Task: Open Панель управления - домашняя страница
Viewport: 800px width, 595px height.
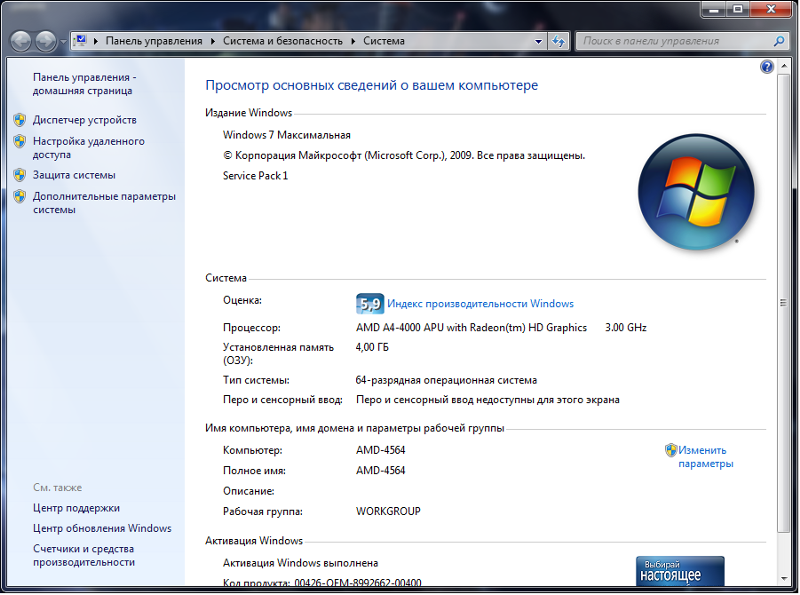Action: 84,84
